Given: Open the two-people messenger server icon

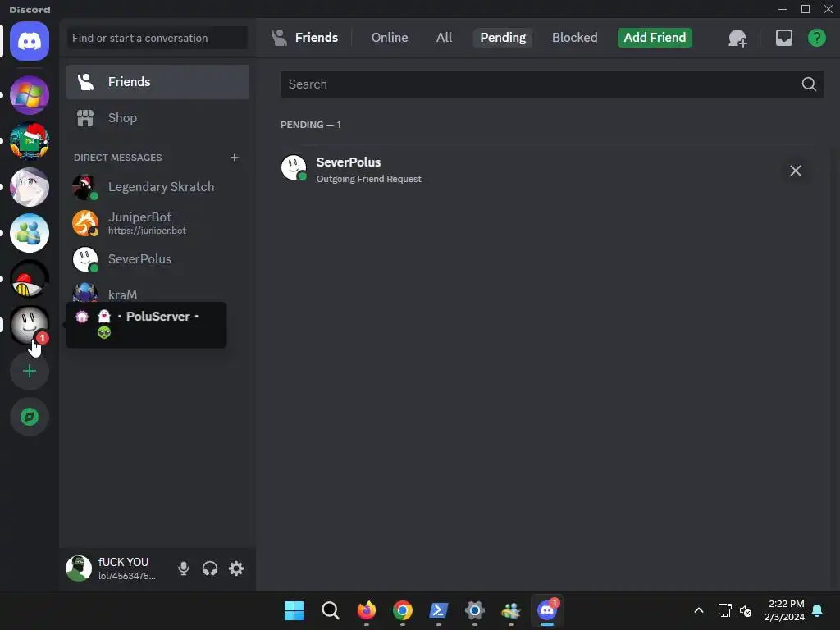Looking at the screenshot, I should [30, 233].
